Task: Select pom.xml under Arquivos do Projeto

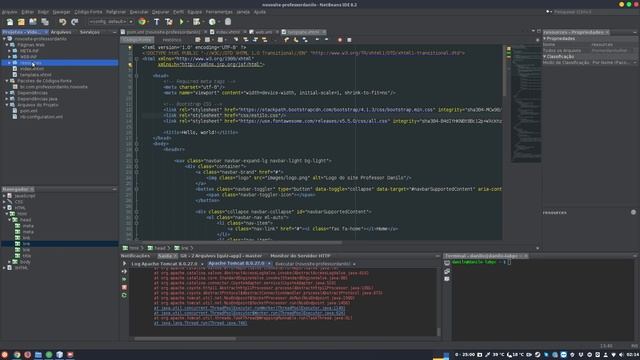Action: point(29,111)
